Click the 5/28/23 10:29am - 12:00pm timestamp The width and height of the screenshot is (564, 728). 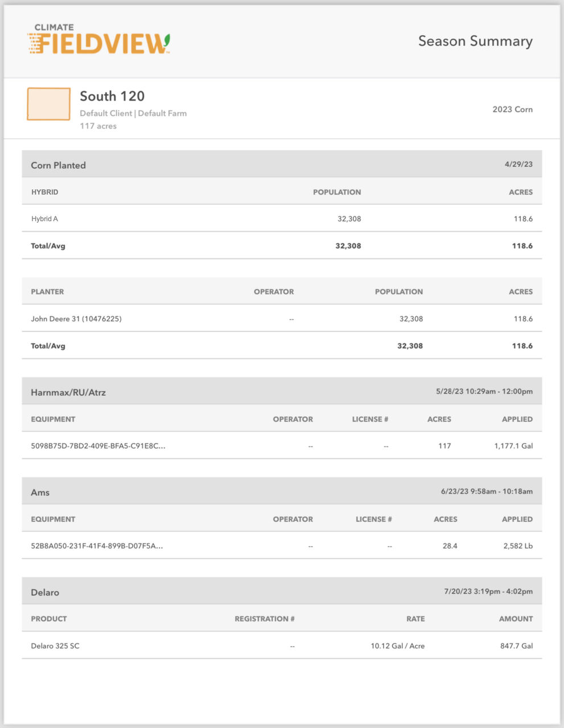484,391
